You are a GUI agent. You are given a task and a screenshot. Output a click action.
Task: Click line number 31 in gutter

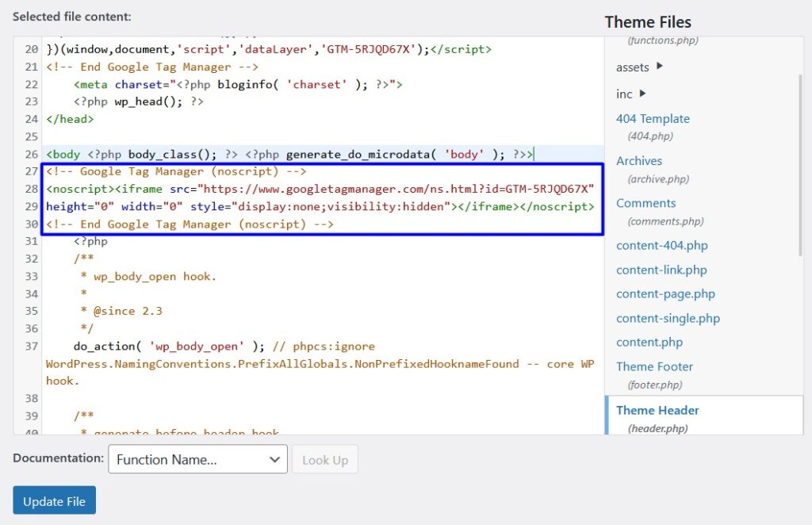[x=32, y=241]
